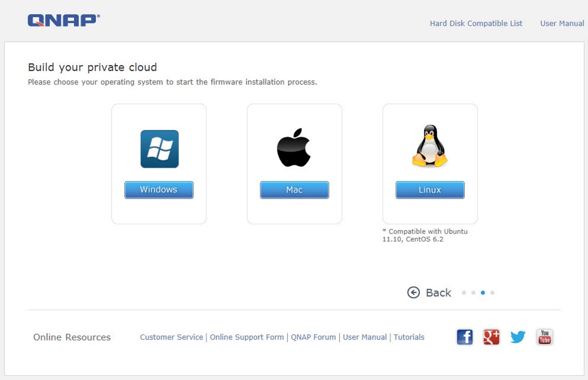The height and width of the screenshot is (380, 588).
Task: Open Customer Service link
Action: [x=171, y=337]
